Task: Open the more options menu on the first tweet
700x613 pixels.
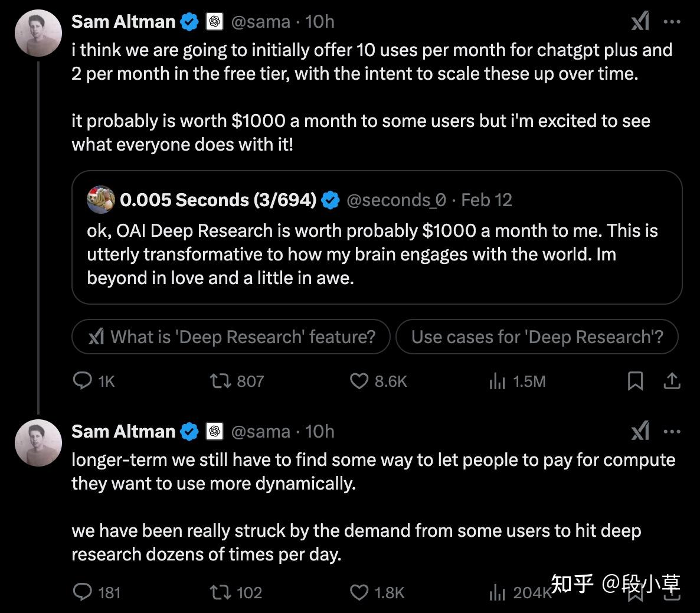Action: [673, 21]
